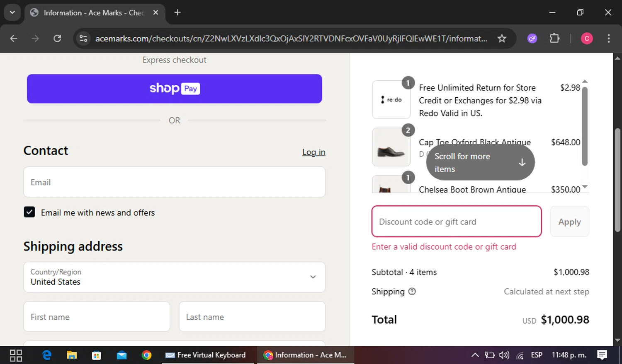Reload the checkout page
Screen dimensions: 622x364
click(x=57, y=39)
